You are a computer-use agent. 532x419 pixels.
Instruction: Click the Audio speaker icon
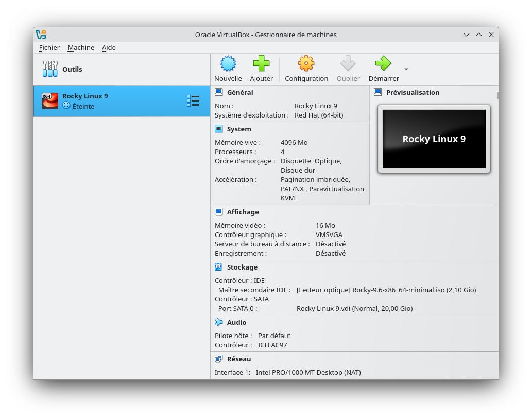click(x=219, y=322)
